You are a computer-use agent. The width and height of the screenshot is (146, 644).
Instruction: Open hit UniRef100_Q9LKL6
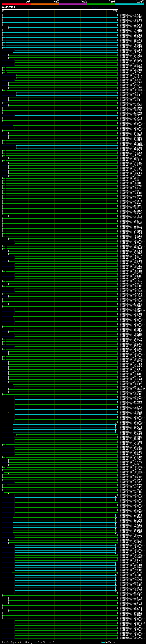coord(131,35)
